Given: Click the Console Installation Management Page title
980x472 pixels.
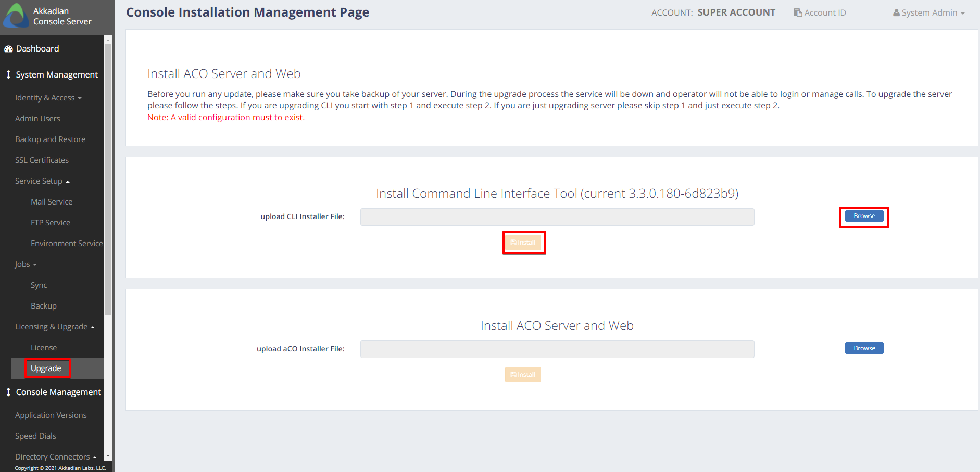Looking at the screenshot, I should 248,12.
